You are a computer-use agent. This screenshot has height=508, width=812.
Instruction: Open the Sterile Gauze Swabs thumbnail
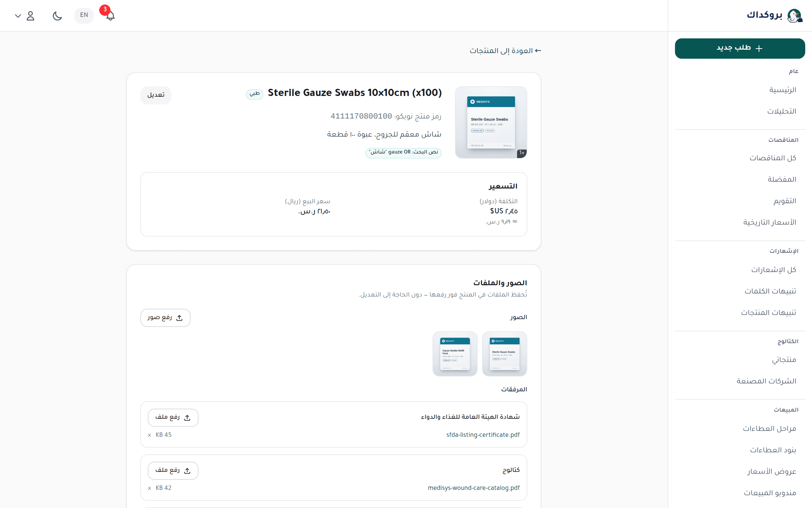(504, 354)
